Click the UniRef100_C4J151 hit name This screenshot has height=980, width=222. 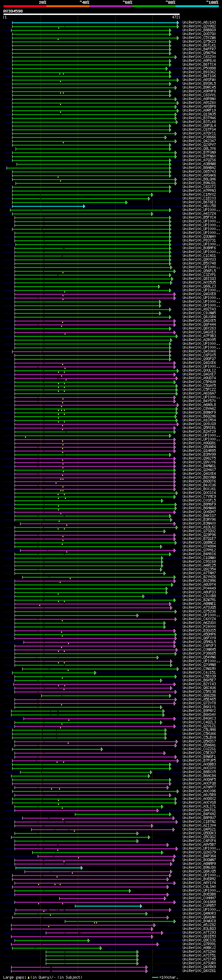pyautogui.click(x=199, y=673)
